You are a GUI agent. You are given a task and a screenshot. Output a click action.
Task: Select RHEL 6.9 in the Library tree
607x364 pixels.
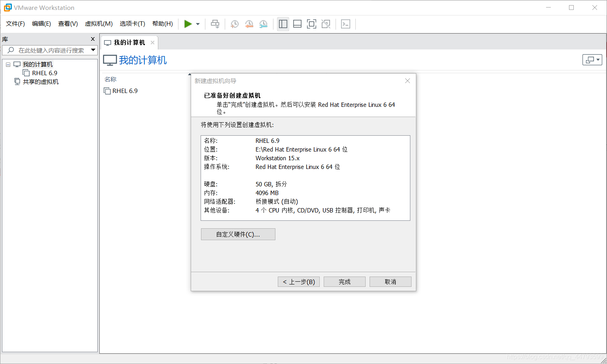(44, 73)
